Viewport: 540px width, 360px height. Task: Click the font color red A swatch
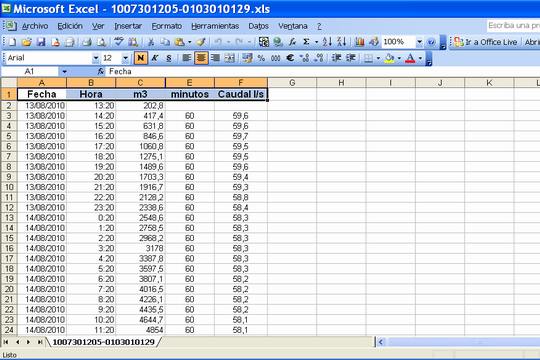click(x=410, y=58)
